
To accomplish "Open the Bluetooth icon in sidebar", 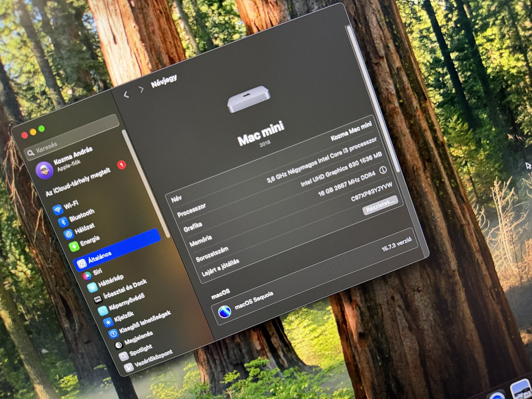I will 63,222.
